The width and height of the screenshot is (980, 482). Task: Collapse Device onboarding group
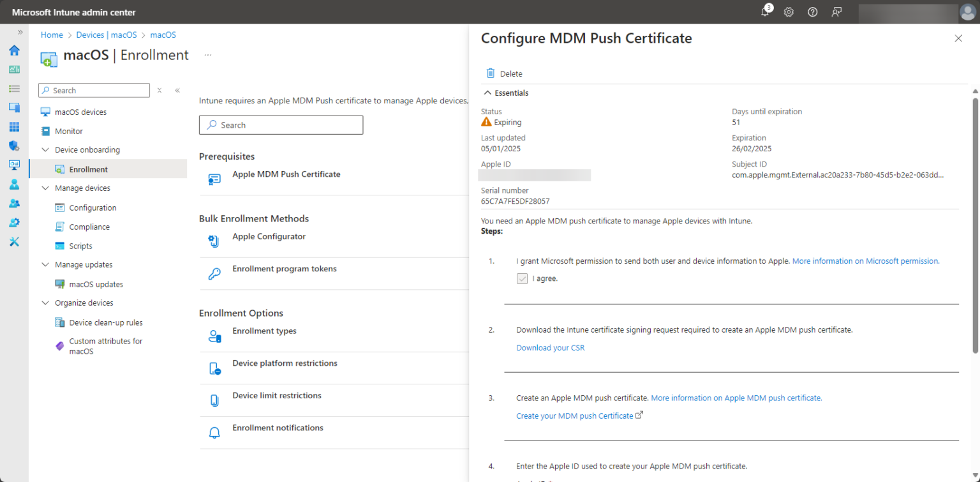45,150
